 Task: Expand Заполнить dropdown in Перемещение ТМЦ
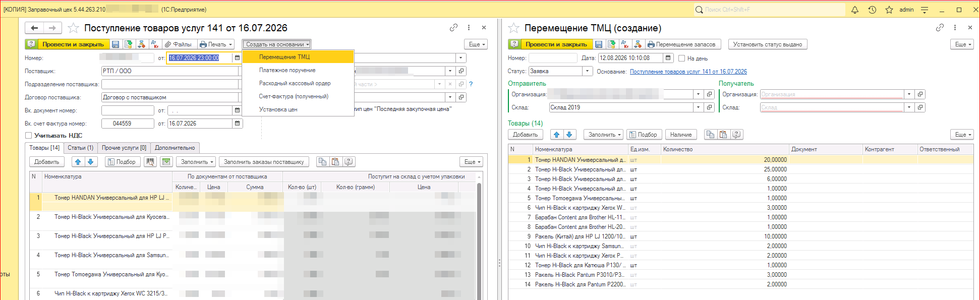[604, 135]
